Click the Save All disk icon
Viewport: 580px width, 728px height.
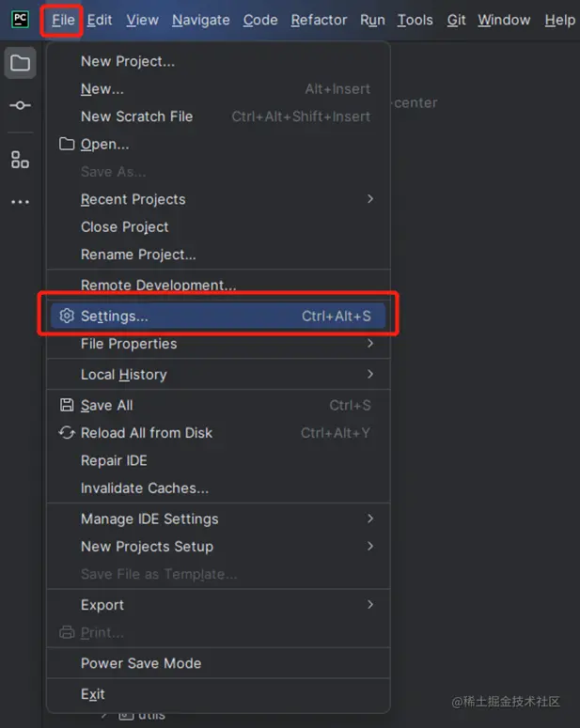click(67, 405)
